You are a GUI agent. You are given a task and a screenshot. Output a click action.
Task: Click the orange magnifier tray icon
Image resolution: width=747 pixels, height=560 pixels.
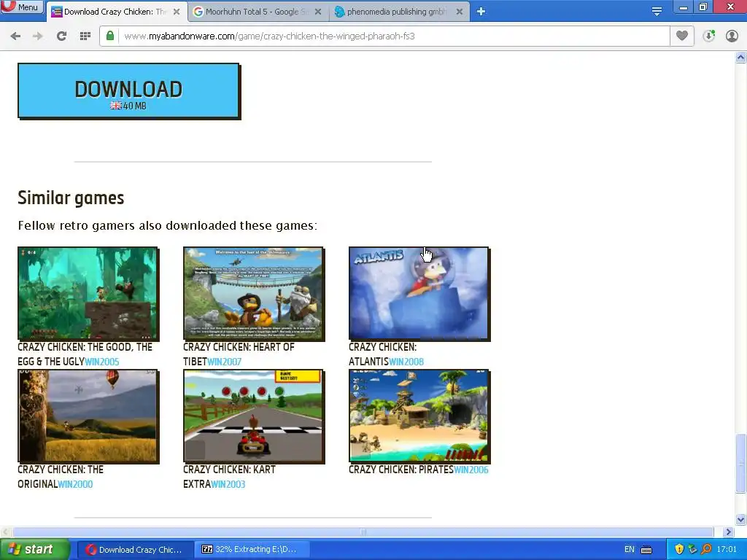[706, 550]
